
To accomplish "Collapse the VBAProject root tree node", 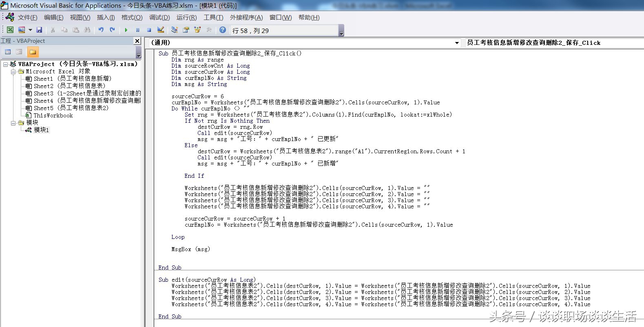I will 6,64.
